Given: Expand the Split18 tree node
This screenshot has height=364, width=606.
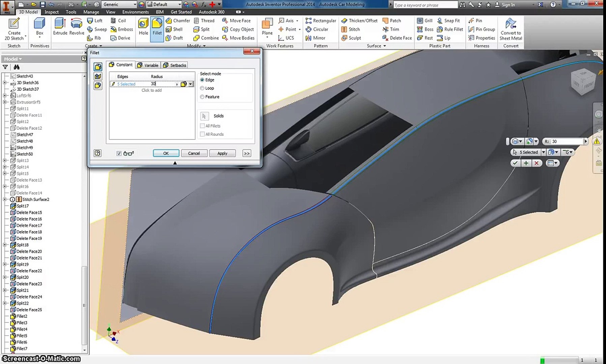Looking at the screenshot, I should coord(5,245).
